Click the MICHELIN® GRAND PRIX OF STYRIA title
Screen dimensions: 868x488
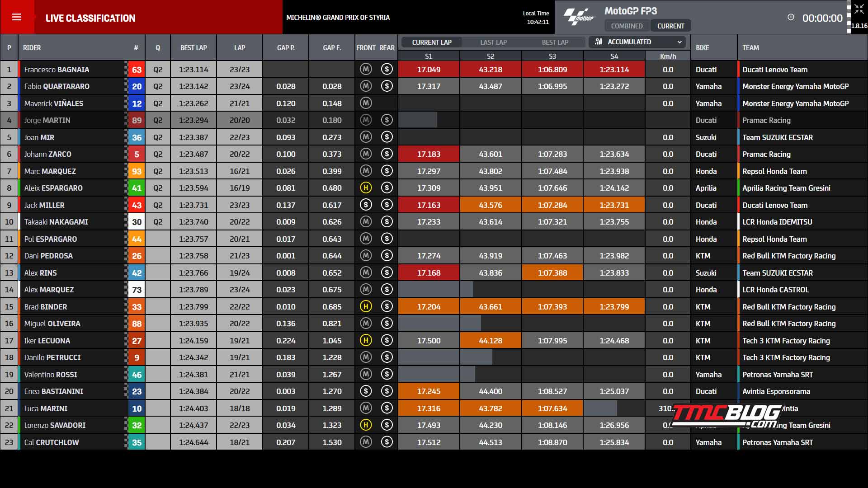coord(338,17)
